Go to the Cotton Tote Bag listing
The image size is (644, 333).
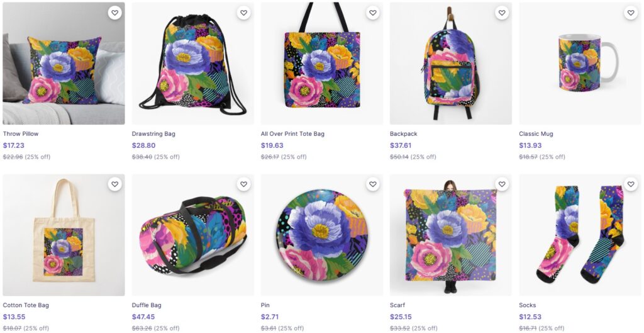click(x=26, y=305)
